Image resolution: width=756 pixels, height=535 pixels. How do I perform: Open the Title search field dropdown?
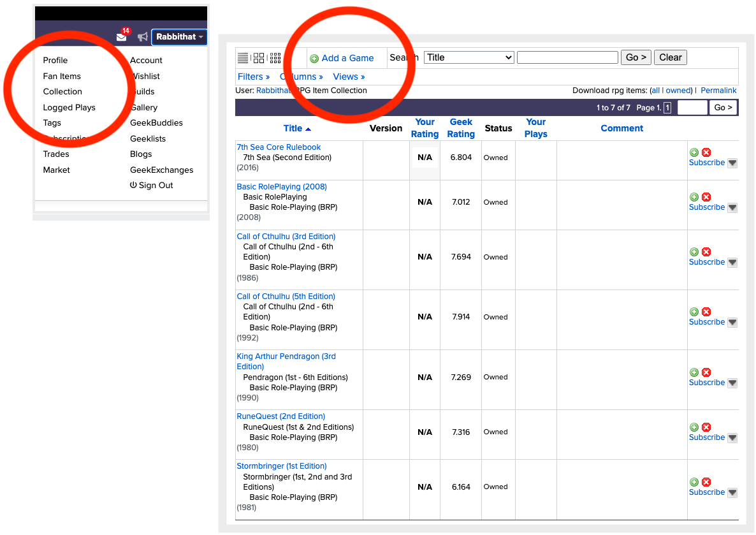click(x=469, y=57)
